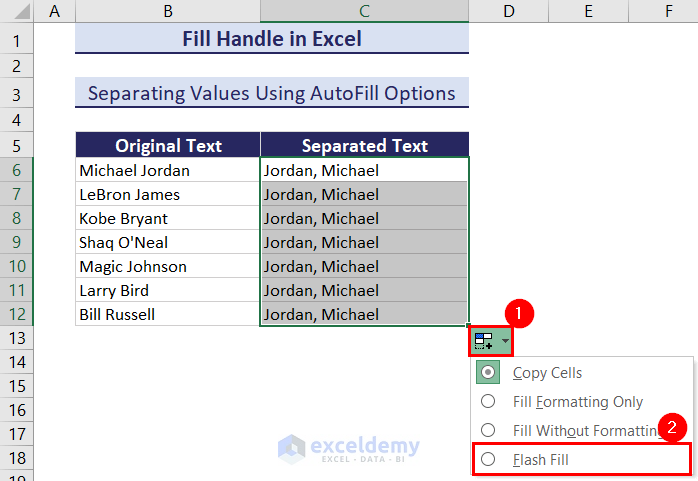Click the AutoFill Options dropdown arrow

pyautogui.click(x=505, y=341)
